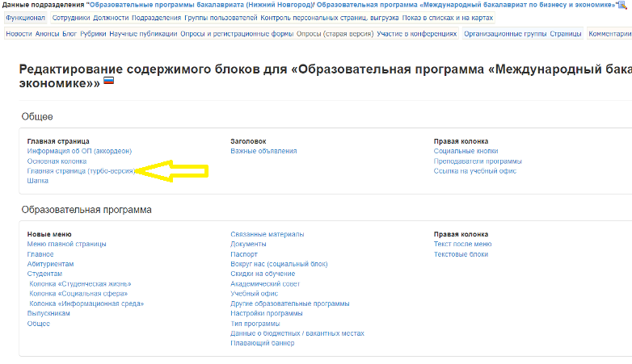632x364 pixels.
Task: Open Опросы (старая версия)
Action: pos(335,34)
